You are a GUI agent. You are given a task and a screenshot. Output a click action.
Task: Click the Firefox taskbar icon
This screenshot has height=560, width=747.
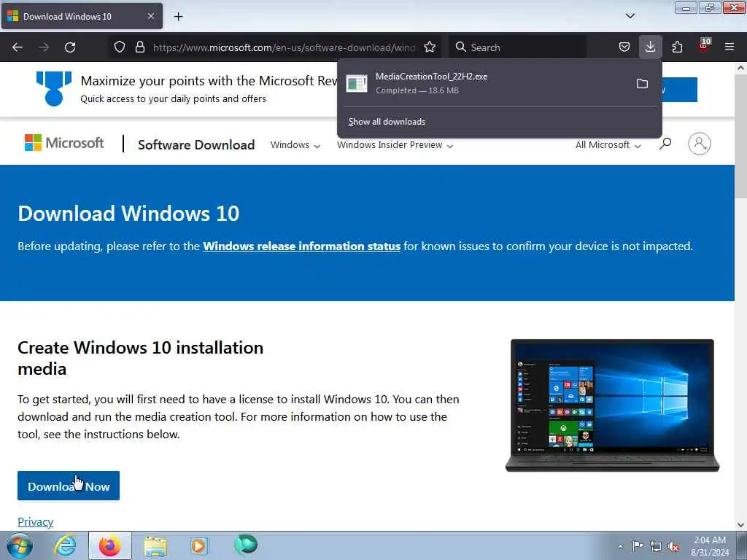click(x=109, y=545)
